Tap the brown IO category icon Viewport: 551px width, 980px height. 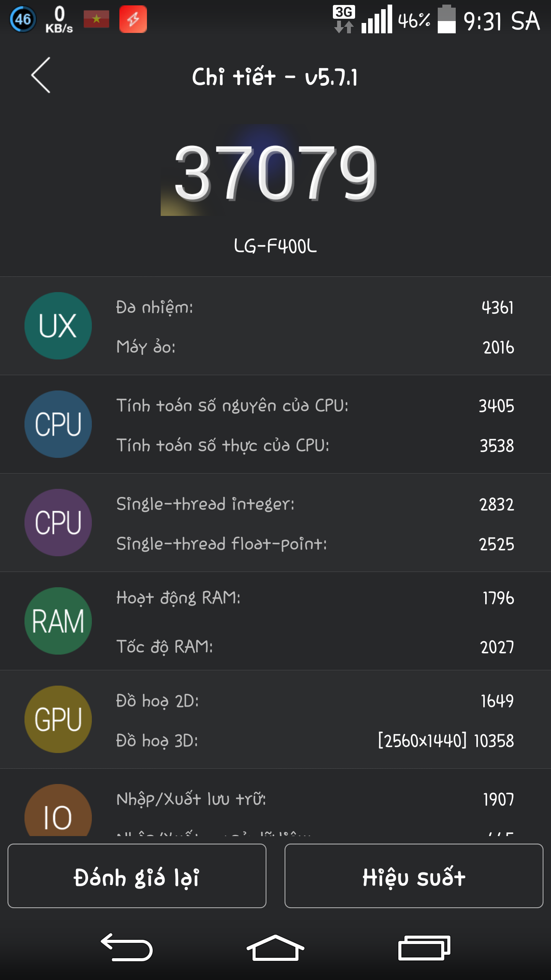point(58,812)
